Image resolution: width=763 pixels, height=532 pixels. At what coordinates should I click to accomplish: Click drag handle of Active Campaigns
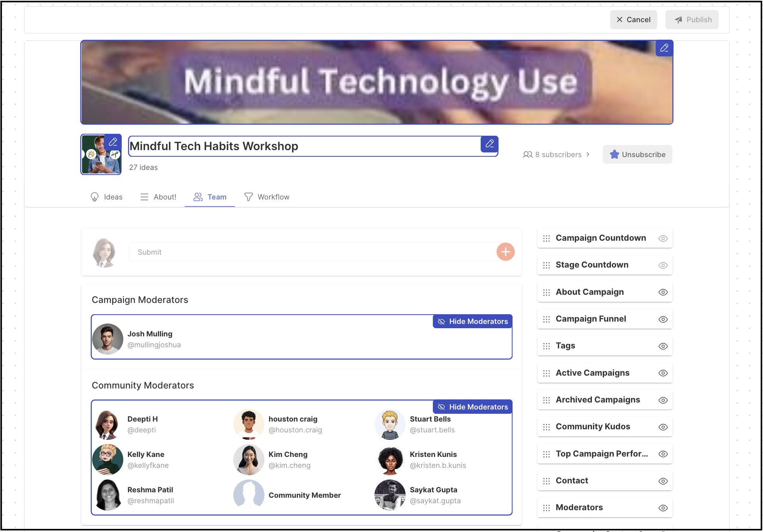point(546,373)
